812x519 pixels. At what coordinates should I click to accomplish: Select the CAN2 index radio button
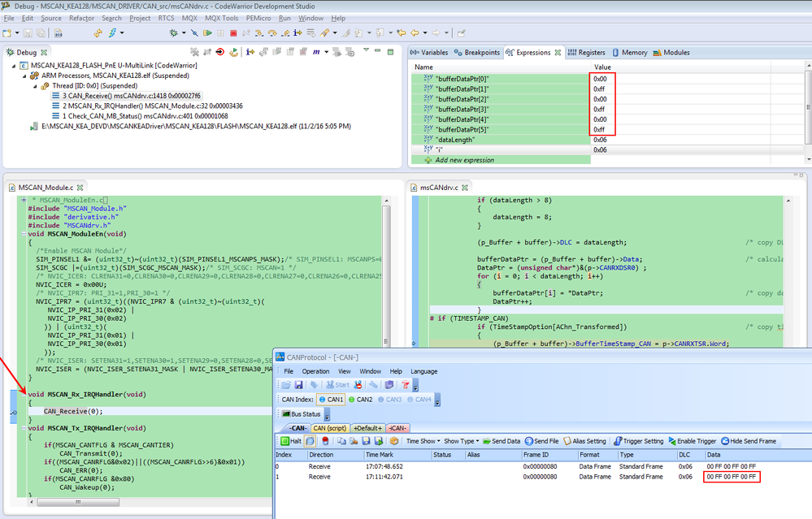[x=353, y=400]
